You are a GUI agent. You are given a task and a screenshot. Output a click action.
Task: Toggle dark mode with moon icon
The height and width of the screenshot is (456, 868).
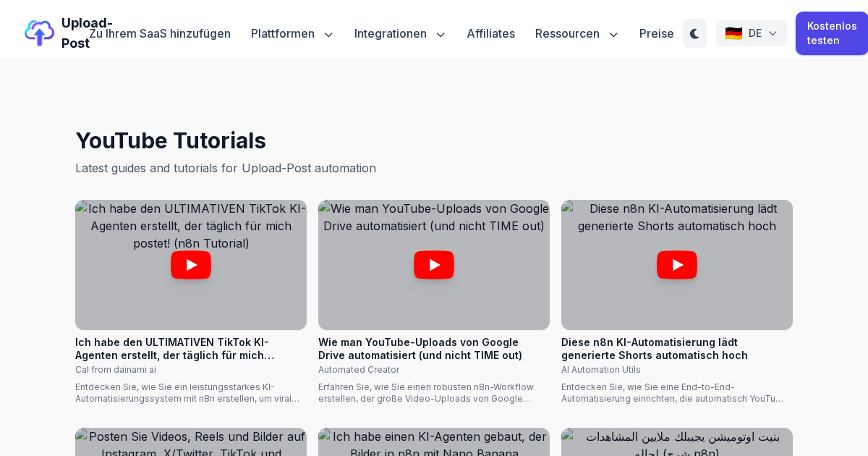[695, 33]
